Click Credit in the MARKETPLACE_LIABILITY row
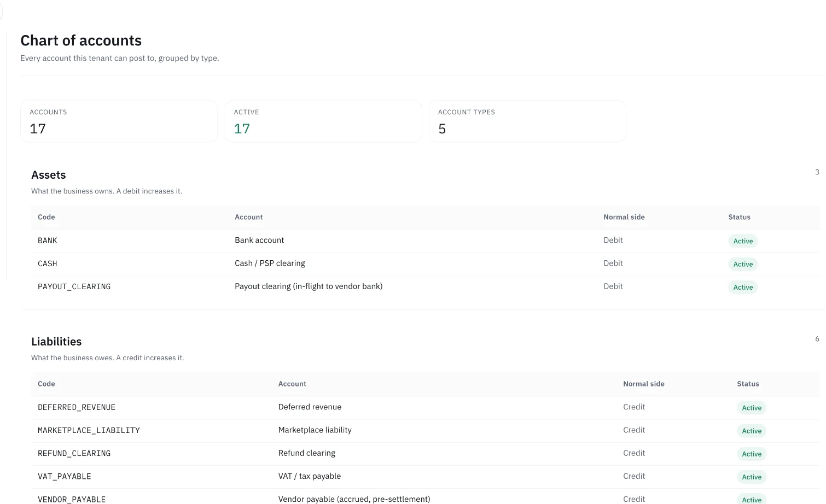Image resolution: width=826 pixels, height=504 pixels. pos(634,430)
